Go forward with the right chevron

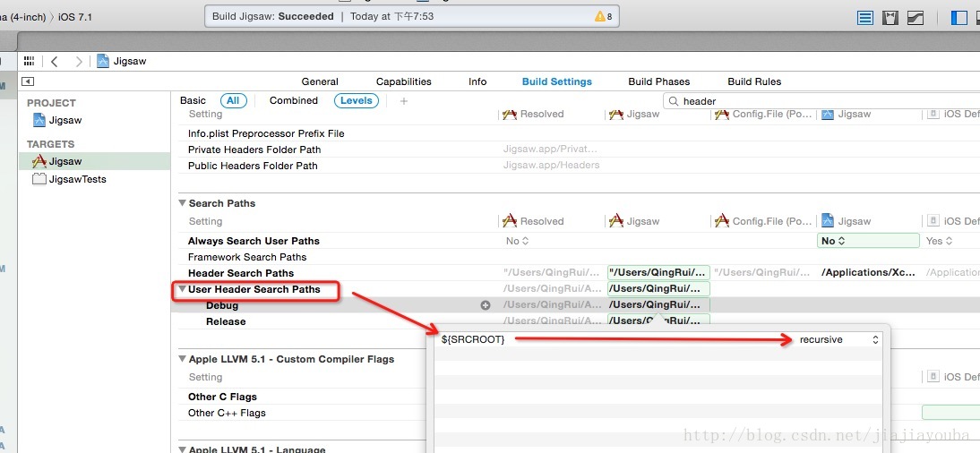tap(79, 61)
